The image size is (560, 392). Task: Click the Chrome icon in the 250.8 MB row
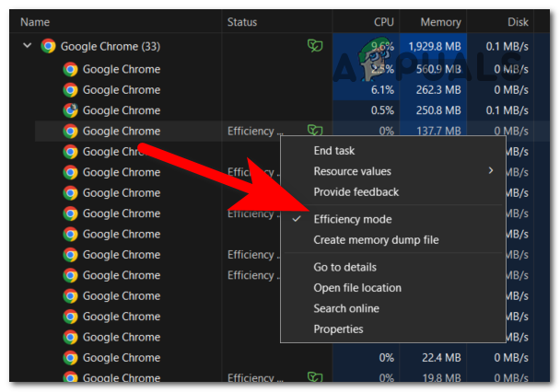click(70, 110)
